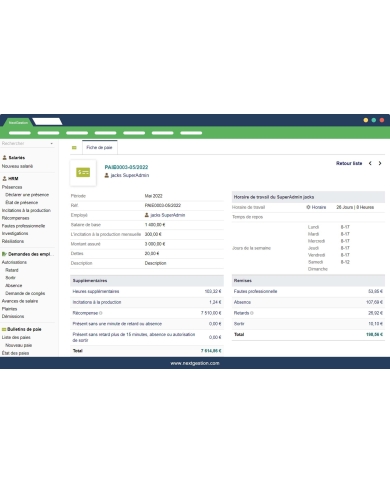390x484 pixels.
Task: Click the info icon next to Récompense
Action: click(x=101, y=313)
